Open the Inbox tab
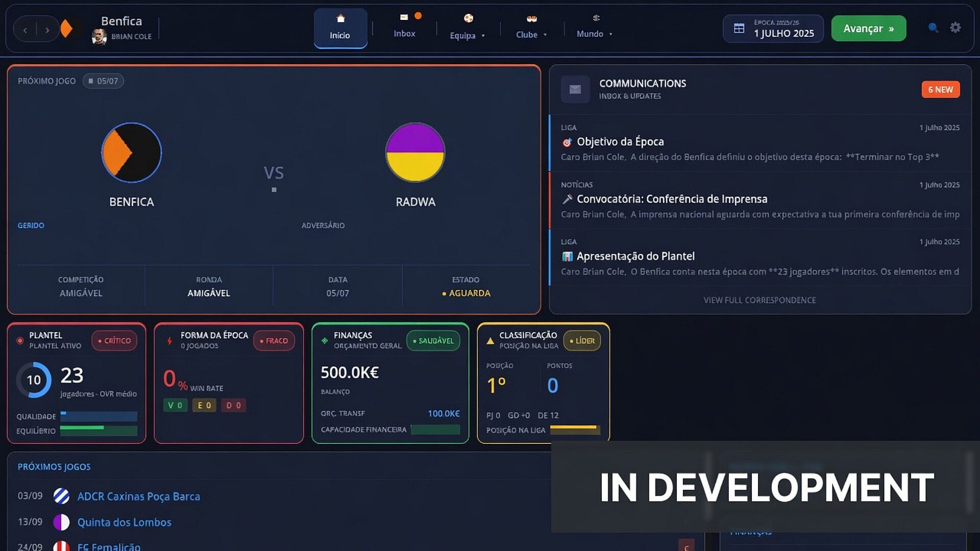Screen dimensions: 980x551 point(404,27)
